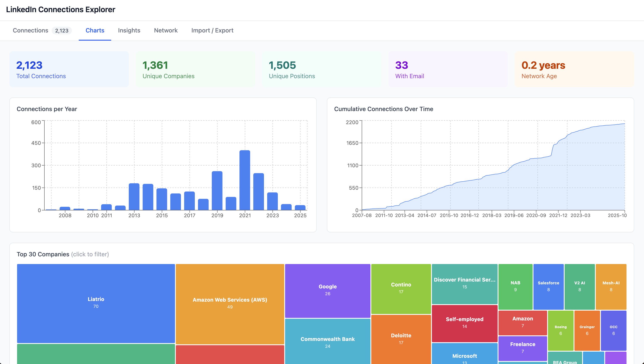
Task: Filter by Amazon Web Services (AWS) tile
Action: [x=230, y=304]
